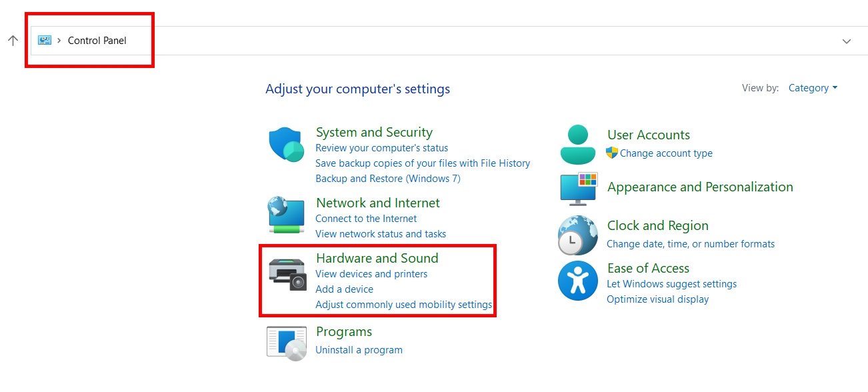This screenshot has width=868, height=392.
Task: Click the Ease of Access icon
Action: click(577, 281)
